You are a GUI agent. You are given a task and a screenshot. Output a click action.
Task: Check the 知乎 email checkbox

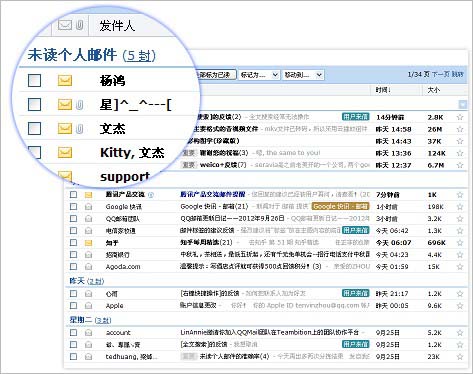point(73,243)
